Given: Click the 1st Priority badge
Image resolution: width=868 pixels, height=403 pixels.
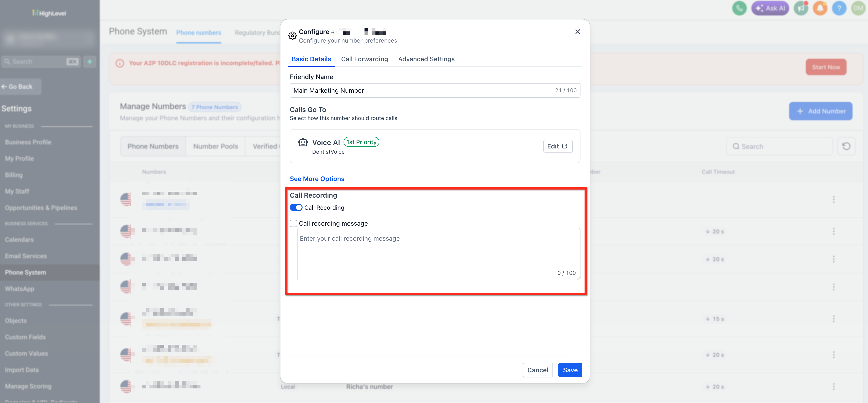Looking at the screenshot, I should point(361,142).
